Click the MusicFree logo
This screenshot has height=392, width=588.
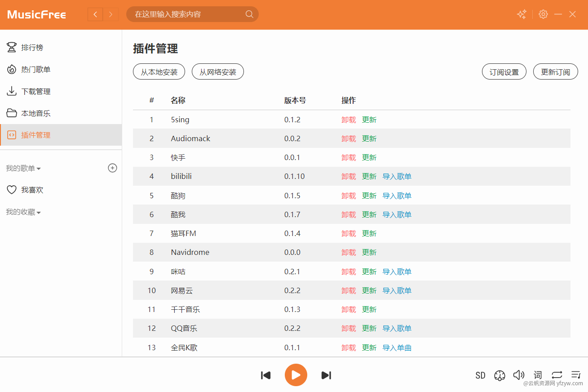tap(37, 14)
